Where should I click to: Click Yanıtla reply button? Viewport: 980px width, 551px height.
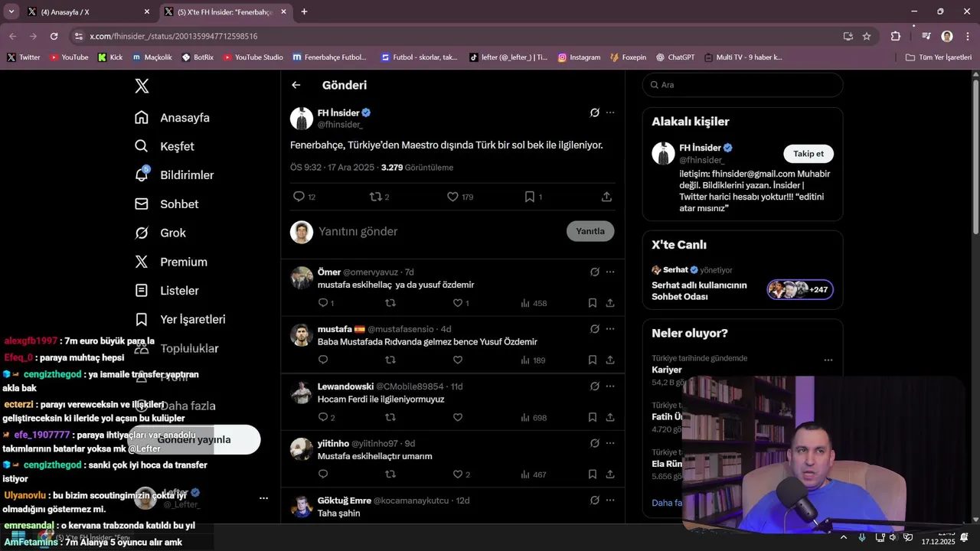[590, 231]
